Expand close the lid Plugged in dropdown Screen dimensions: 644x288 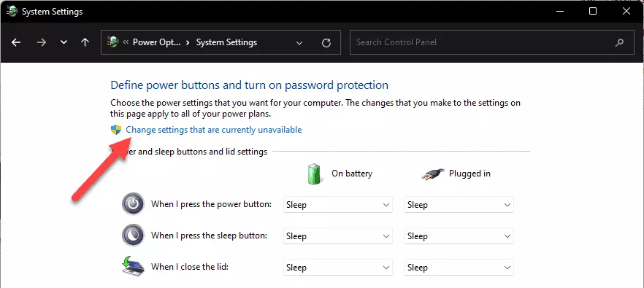[459, 268]
